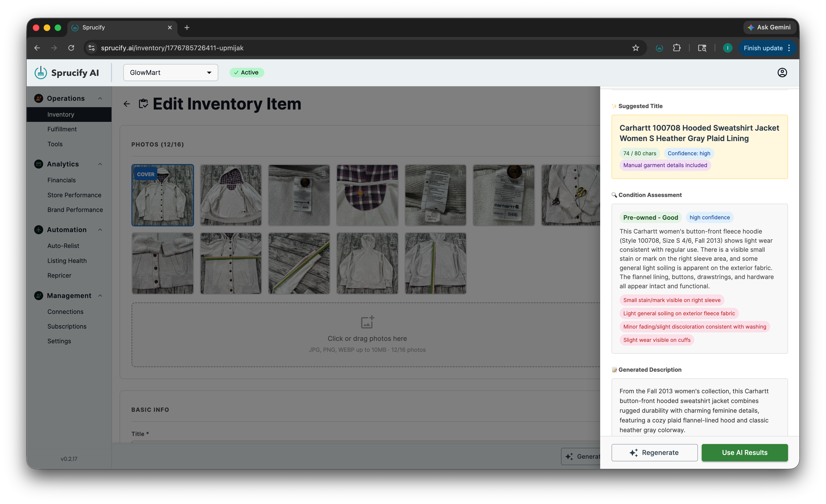
Task: Click the browser back navigation arrow
Action: pyautogui.click(x=37, y=48)
